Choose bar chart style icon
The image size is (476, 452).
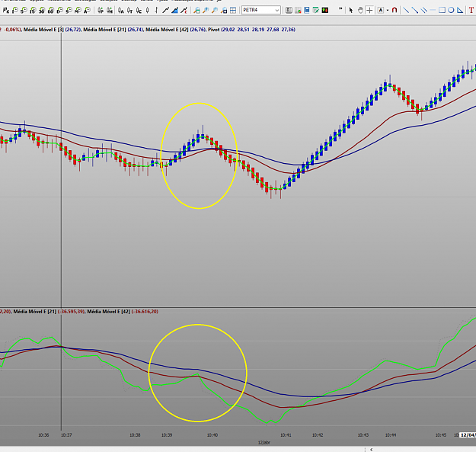[x=156, y=11]
